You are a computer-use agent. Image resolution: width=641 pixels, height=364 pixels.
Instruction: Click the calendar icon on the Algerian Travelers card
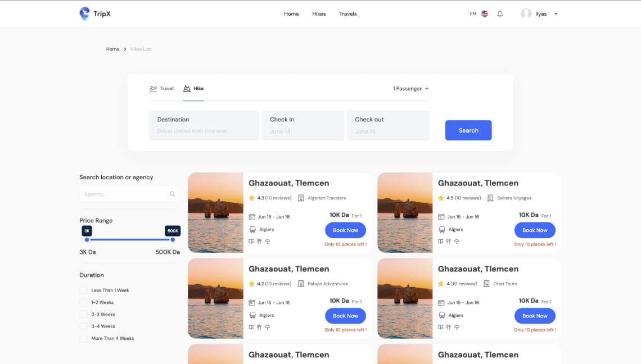(252, 217)
